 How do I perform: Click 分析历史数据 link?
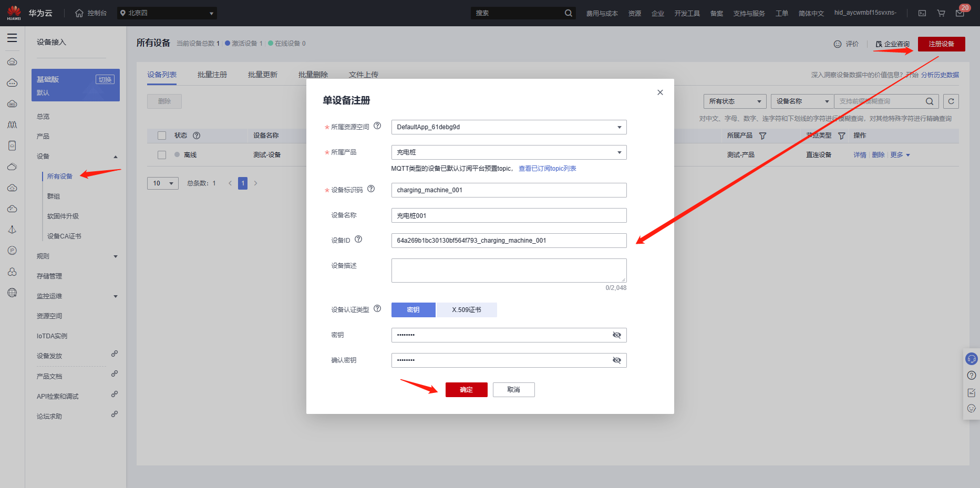(x=940, y=75)
